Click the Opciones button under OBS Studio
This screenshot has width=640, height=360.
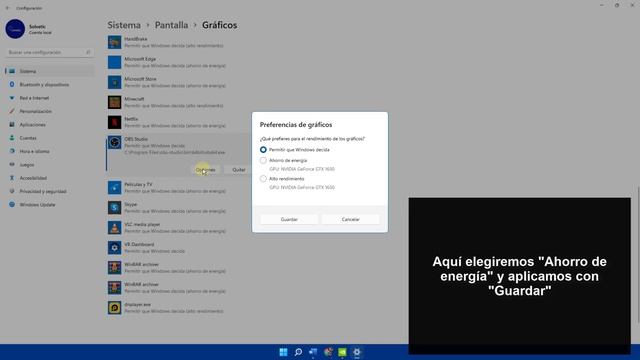click(x=205, y=170)
